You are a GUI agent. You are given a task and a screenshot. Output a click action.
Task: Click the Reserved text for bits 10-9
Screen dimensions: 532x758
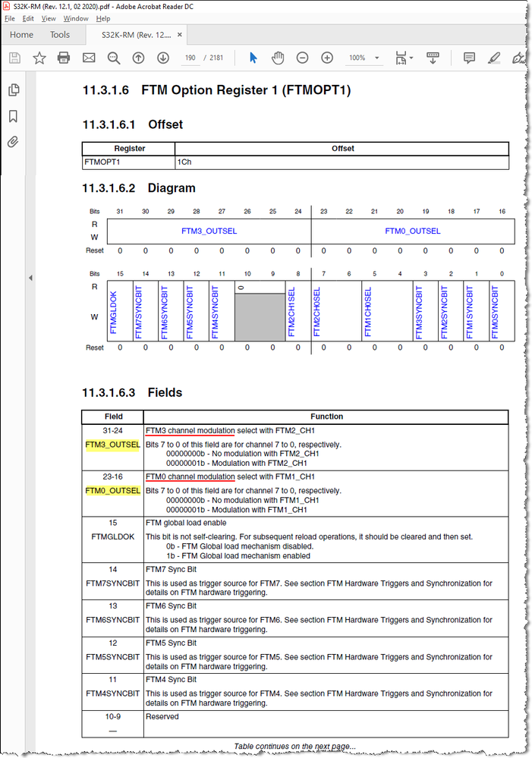coord(162,717)
